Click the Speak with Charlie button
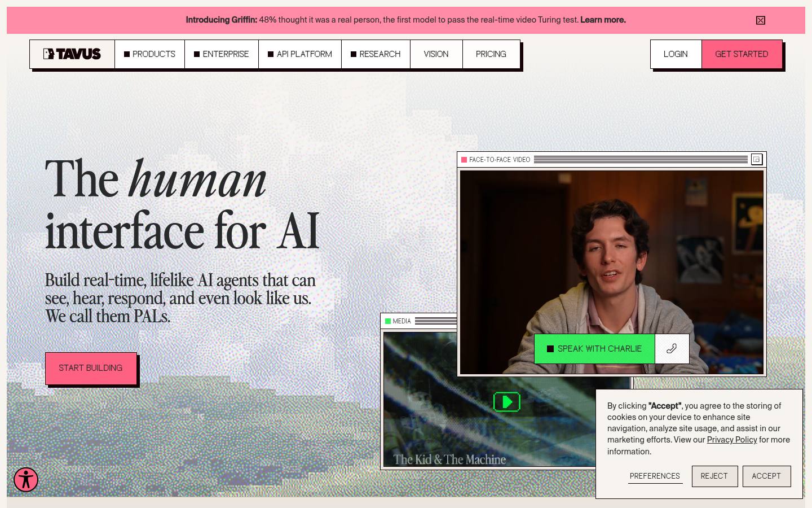The image size is (812, 508). (594, 349)
